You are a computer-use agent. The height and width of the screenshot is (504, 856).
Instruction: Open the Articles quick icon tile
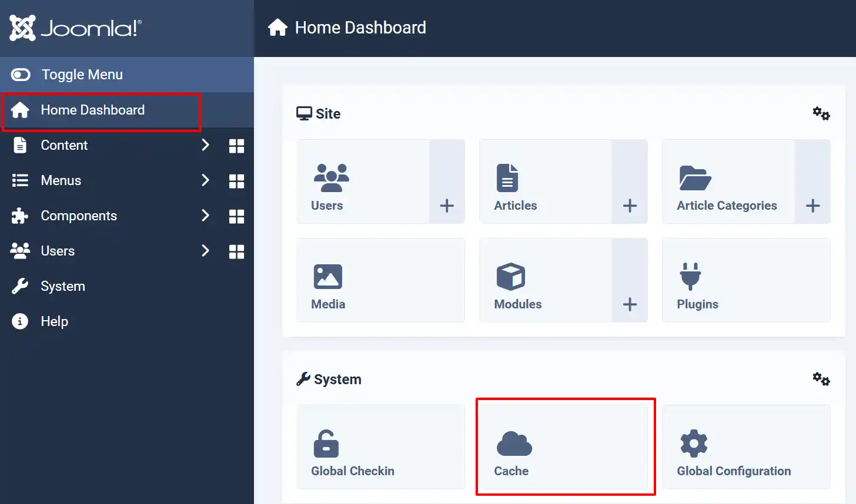(546, 182)
